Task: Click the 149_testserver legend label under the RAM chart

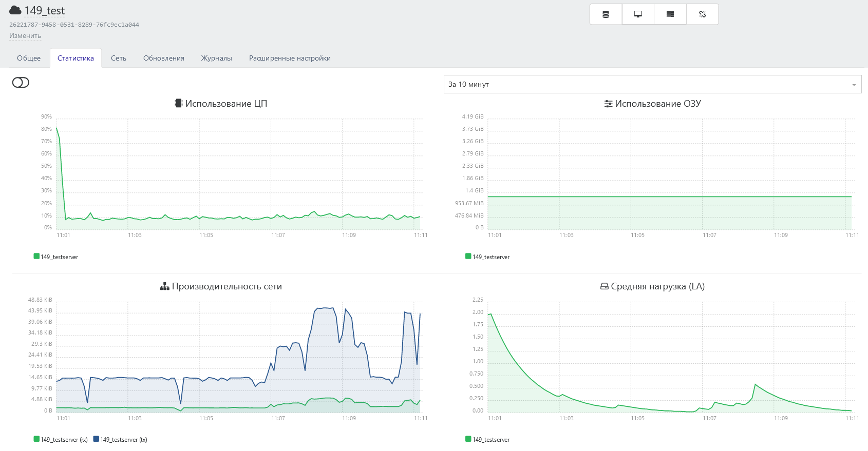Action: click(491, 257)
